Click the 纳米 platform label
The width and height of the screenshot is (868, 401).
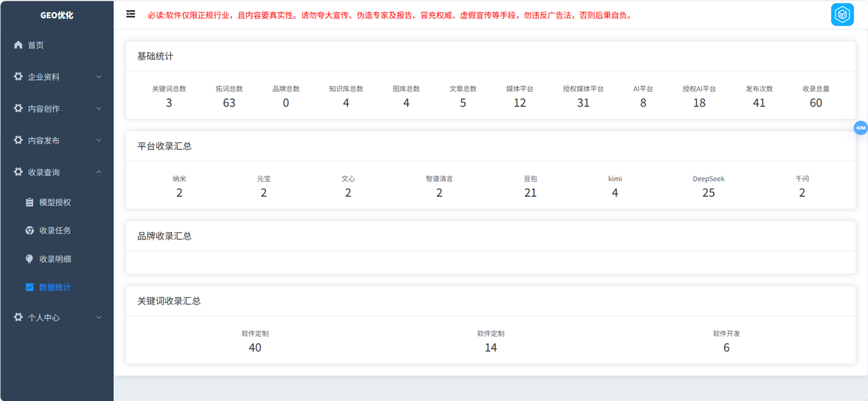point(180,179)
